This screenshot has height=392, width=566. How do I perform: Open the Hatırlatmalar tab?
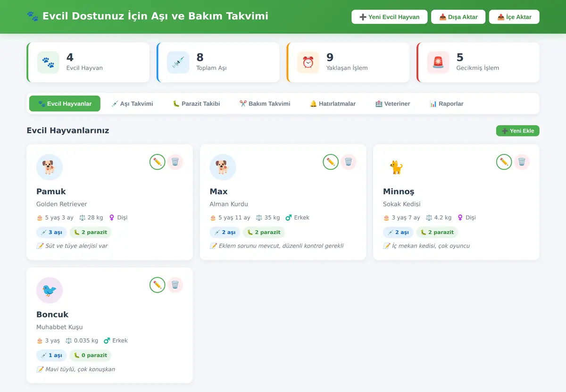[x=333, y=104]
